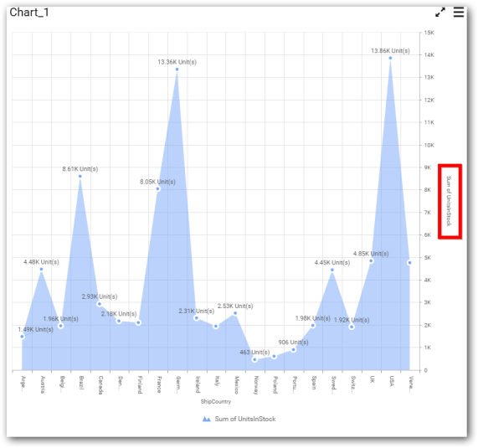Select the Sweden 4.45K data point
Screen dimensions: 478x448
[332, 270]
